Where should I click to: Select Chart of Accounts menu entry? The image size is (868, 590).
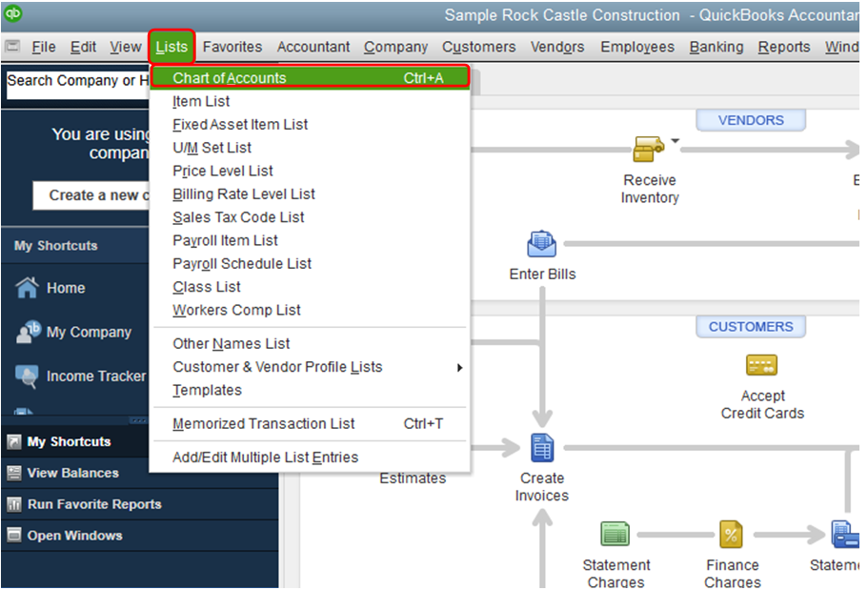click(x=310, y=77)
